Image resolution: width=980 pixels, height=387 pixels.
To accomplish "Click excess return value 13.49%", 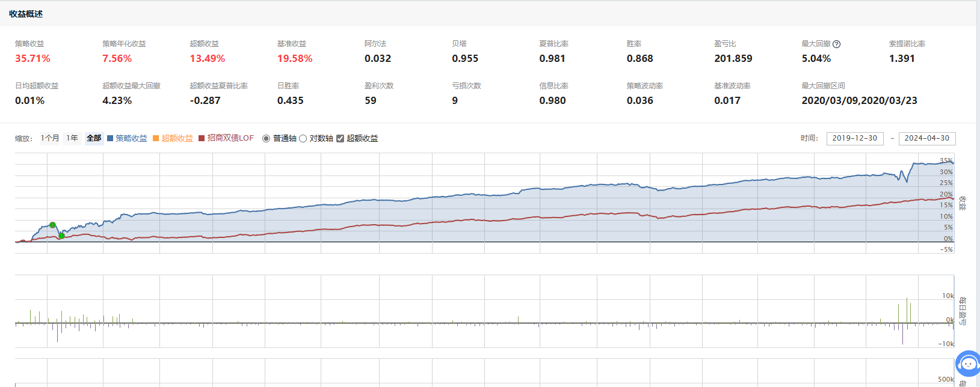I will [208, 58].
